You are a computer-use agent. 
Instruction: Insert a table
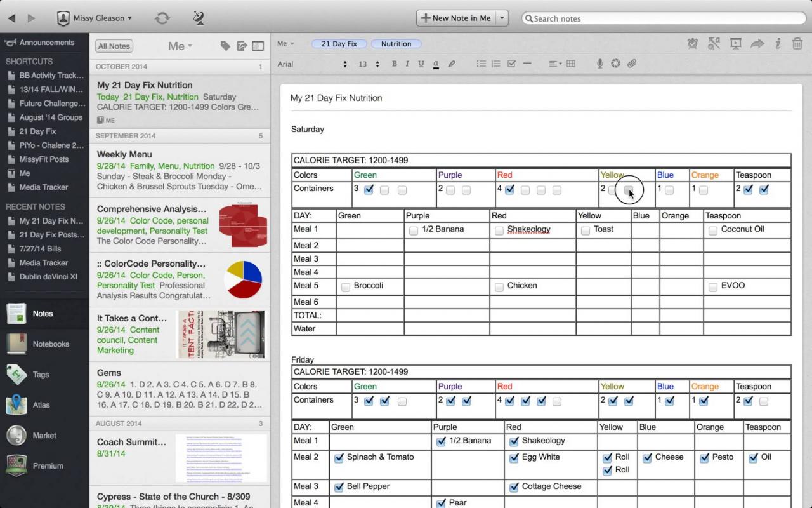coord(571,63)
